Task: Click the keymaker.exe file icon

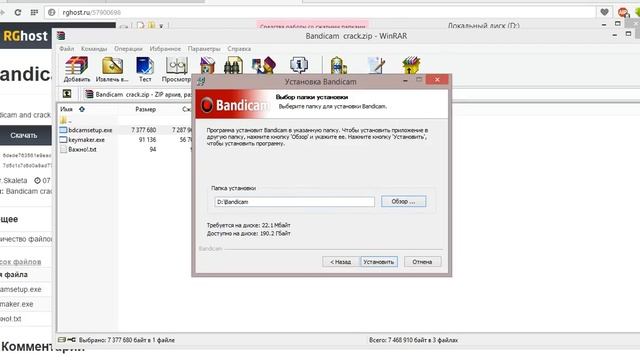Action: pos(63,140)
